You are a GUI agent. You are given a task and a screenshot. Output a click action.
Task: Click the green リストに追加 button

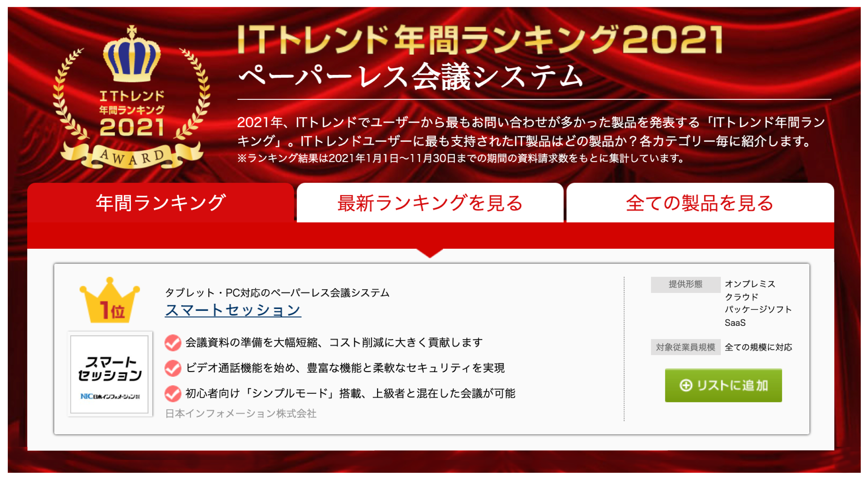pyautogui.click(x=723, y=385)
